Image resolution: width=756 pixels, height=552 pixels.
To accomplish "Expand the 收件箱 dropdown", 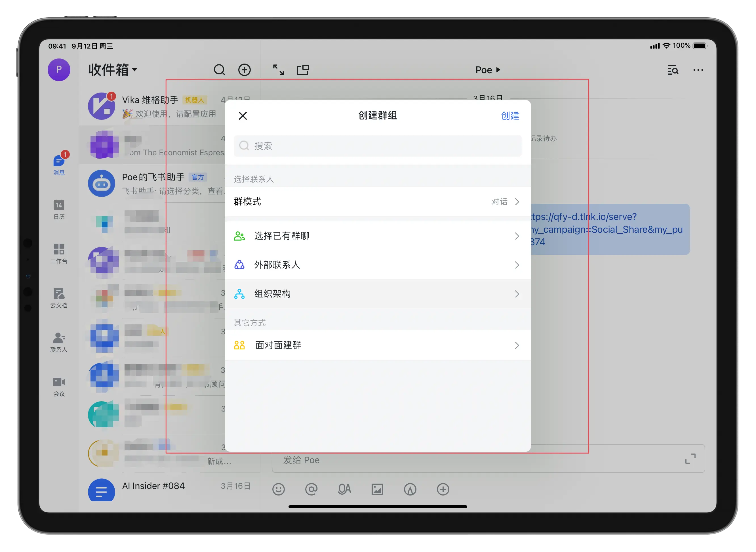I will tap(113, 70).
